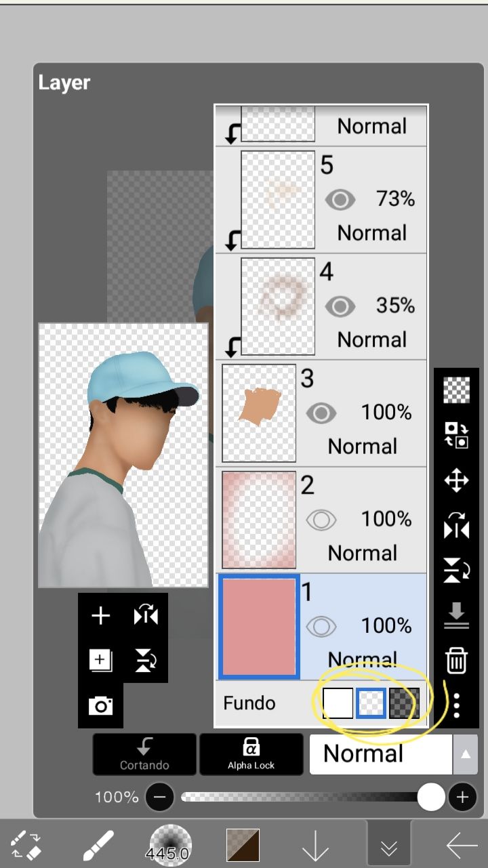Tap the 100% opacity readout beside slider

117,798
